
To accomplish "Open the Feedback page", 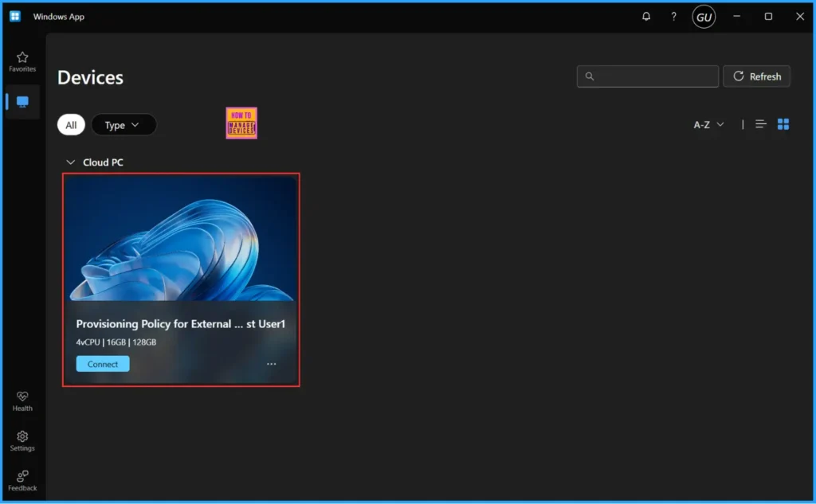I will [22, 480].
